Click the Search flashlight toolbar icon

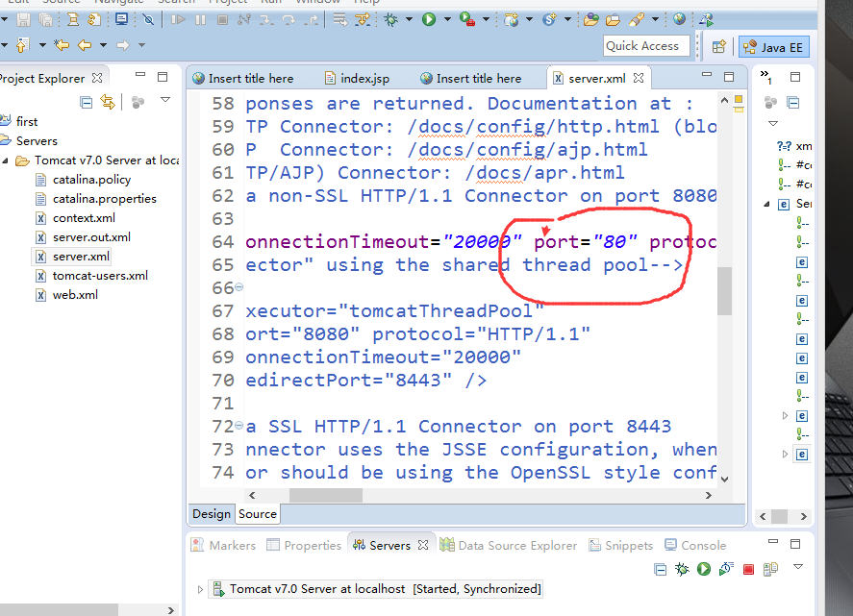point(637,20)
